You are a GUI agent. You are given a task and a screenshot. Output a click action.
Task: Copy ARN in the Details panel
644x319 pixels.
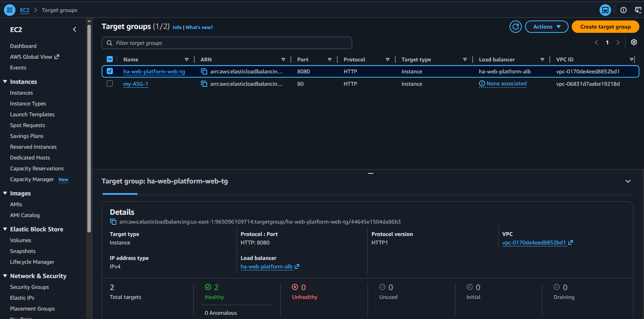coord(113,222)
